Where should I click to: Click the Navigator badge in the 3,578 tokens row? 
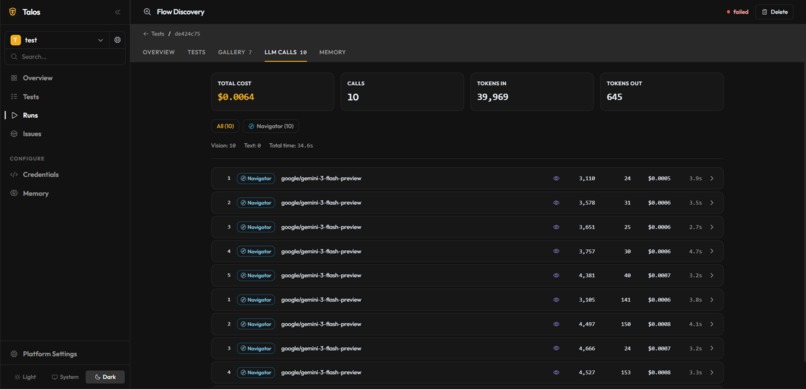255,202
